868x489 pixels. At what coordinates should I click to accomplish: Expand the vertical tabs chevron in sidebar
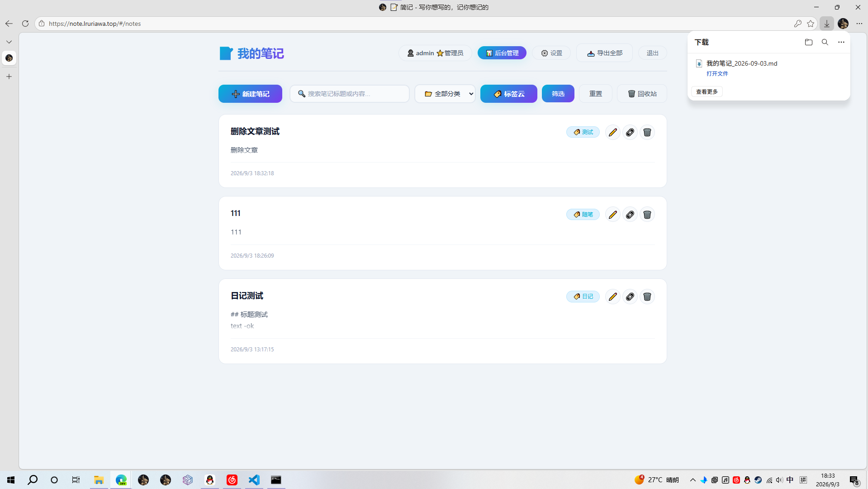[x=9, y=42]
